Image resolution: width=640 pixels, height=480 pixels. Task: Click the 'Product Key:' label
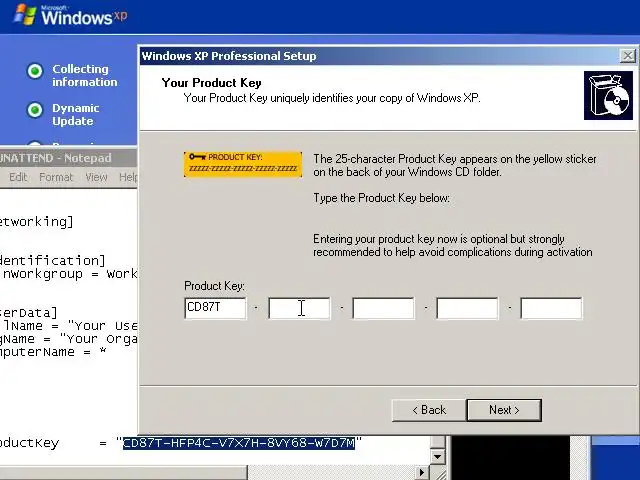pyautogui.click(x=214, y=286)
